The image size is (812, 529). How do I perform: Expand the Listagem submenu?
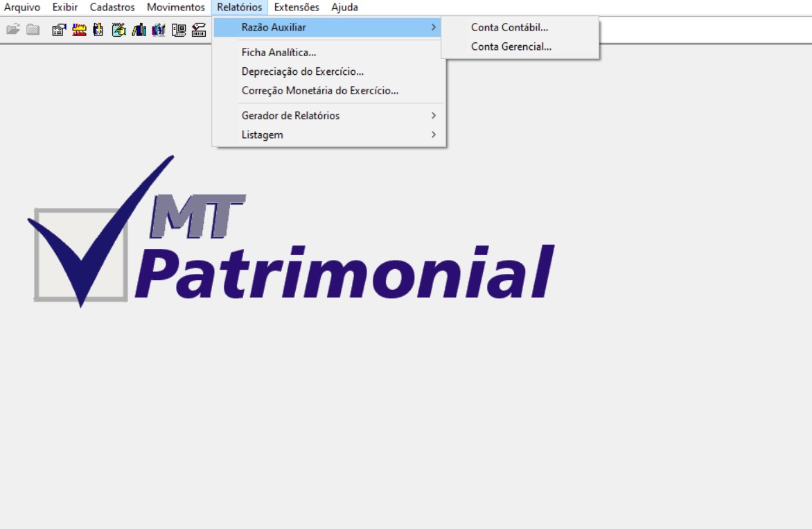click(x=327, y=135)
